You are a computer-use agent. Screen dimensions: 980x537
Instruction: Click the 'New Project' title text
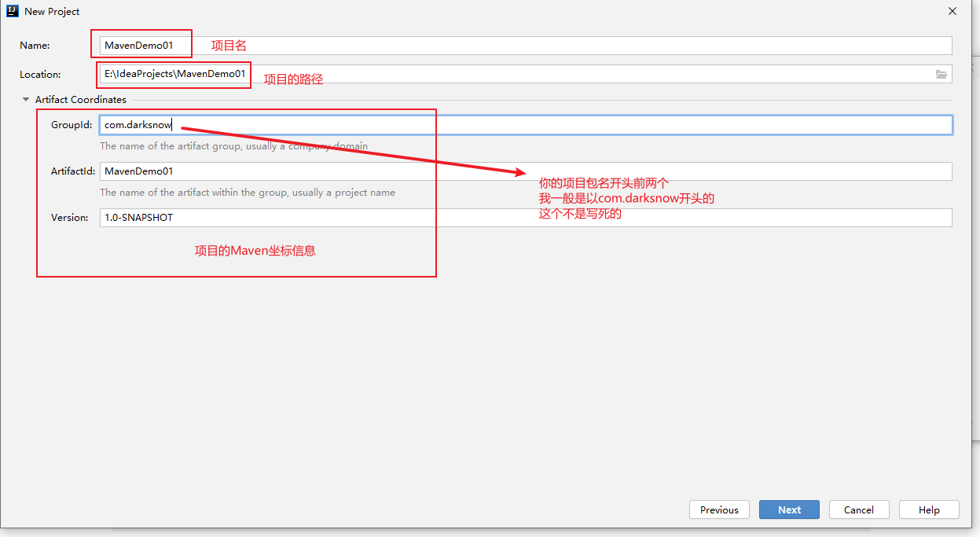[53, 12]
